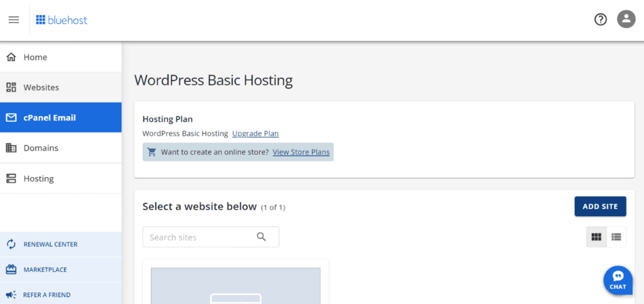Select cPanel Email in the sidebar
This screenshot has height=304, width=644.
pos(61,117)
